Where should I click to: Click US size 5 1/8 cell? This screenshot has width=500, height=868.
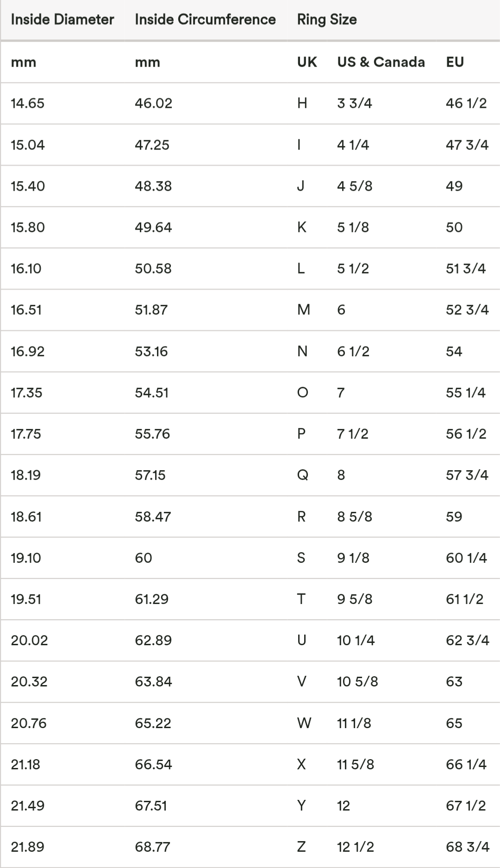(x=353, y=227)
